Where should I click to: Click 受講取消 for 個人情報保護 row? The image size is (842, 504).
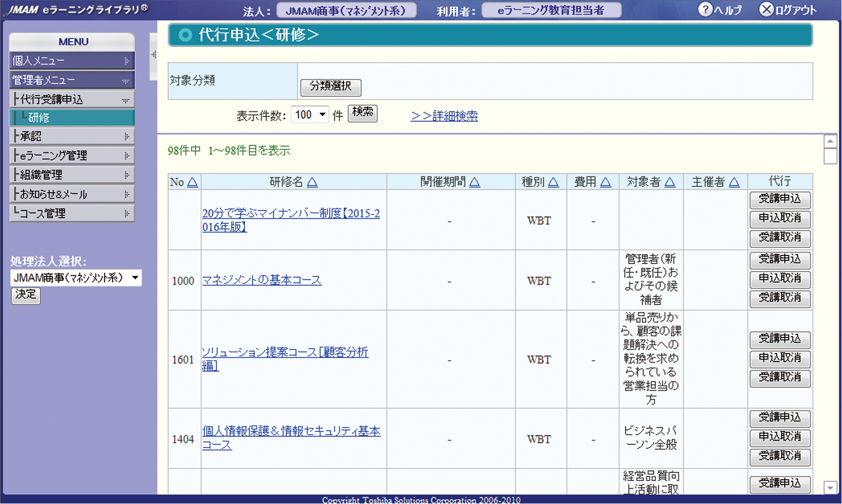[780, 457]
